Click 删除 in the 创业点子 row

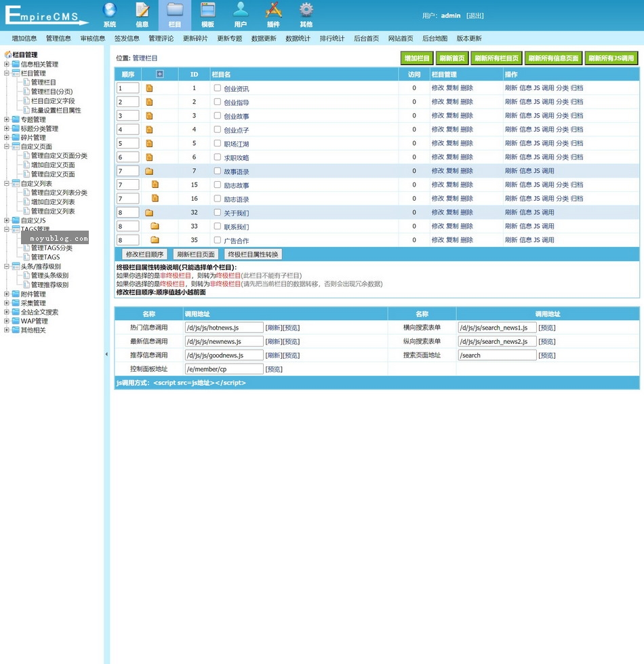pos(466,130)
